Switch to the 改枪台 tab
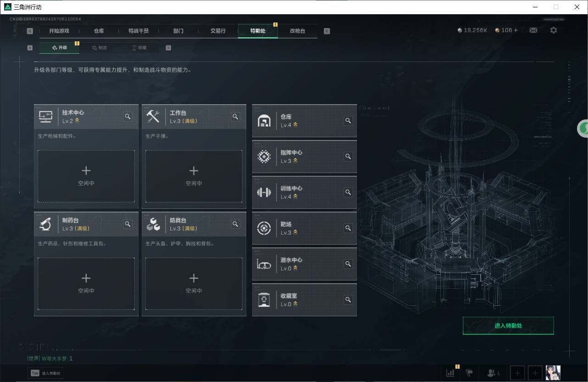 [x=297, y=31]
